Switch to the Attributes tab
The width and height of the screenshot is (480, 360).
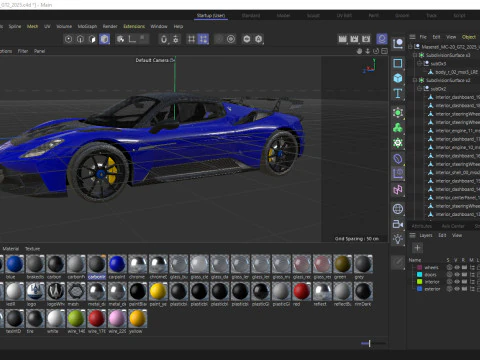pyautogui.click(x=422, y=226)
